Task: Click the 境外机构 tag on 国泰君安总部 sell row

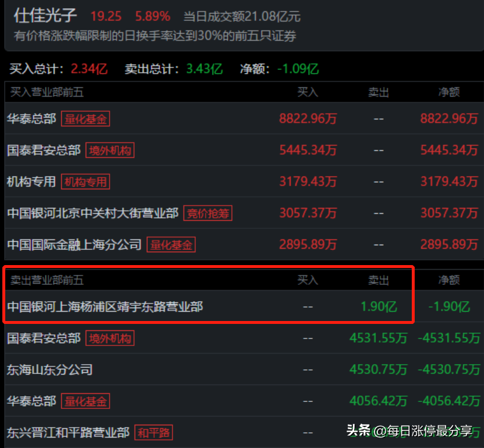Action: [x=110, y=338]
